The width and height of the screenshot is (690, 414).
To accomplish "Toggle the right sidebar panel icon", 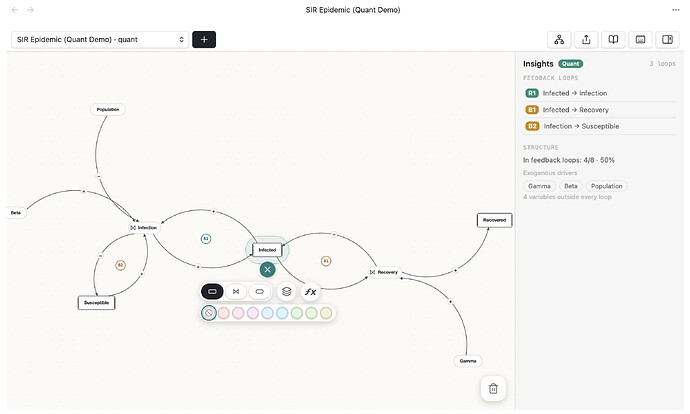I will click(x=667, y=40).
